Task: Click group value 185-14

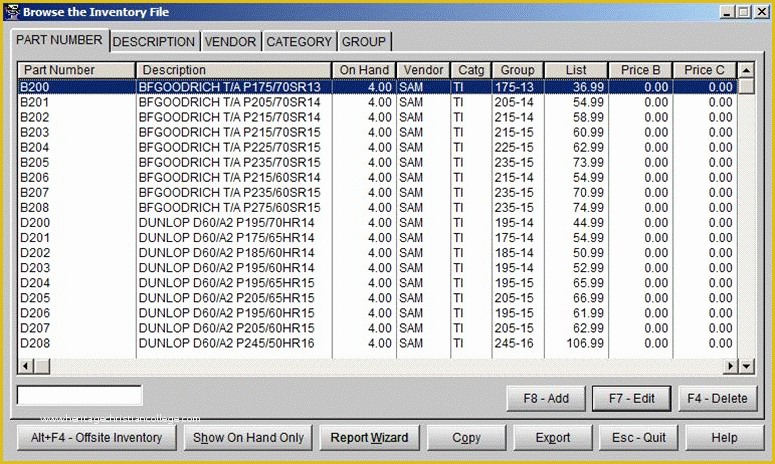Action: (514, 253)
